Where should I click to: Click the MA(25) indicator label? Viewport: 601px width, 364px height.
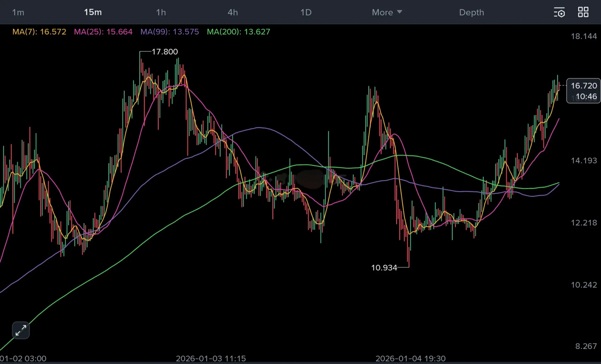(x=103, y=32)
